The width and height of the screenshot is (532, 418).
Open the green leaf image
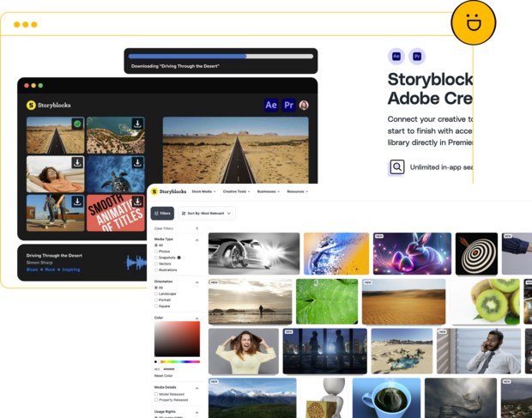327,301
